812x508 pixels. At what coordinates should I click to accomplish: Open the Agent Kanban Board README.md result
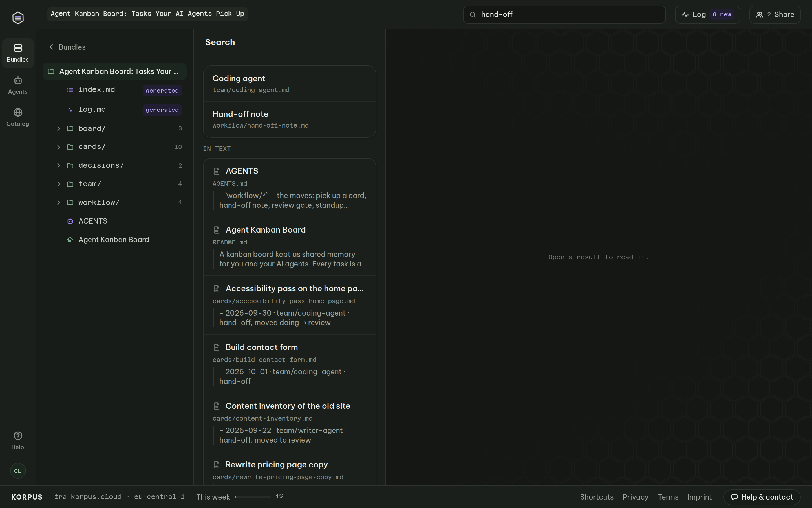point(289,246)
